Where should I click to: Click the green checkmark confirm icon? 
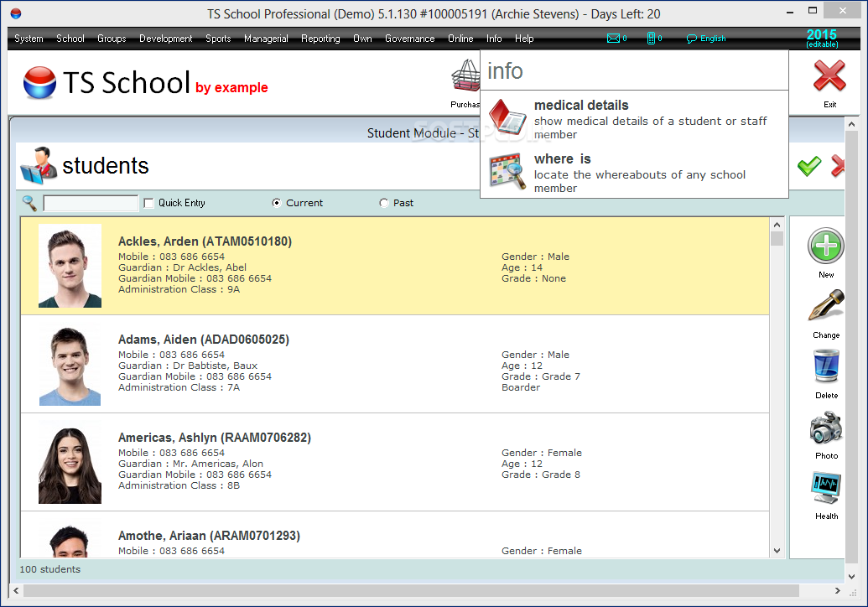click(809, 166)
